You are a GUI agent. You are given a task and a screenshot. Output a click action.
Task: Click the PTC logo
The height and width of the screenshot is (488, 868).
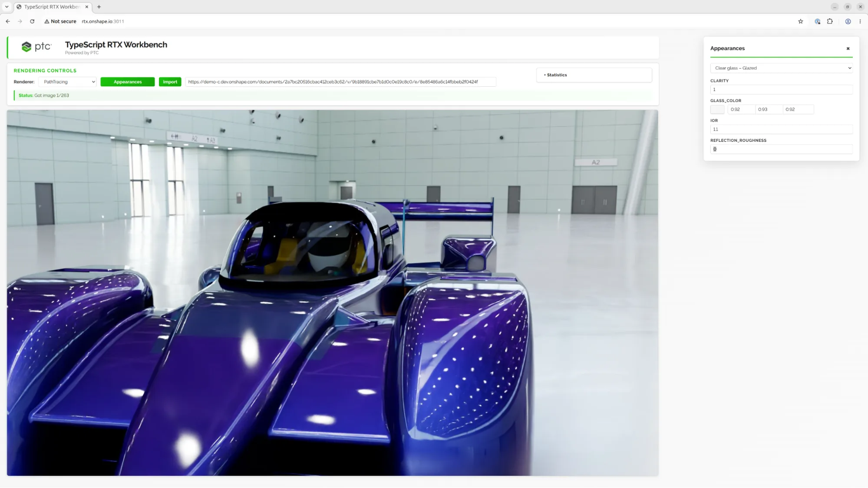click(x=36, y=47)
